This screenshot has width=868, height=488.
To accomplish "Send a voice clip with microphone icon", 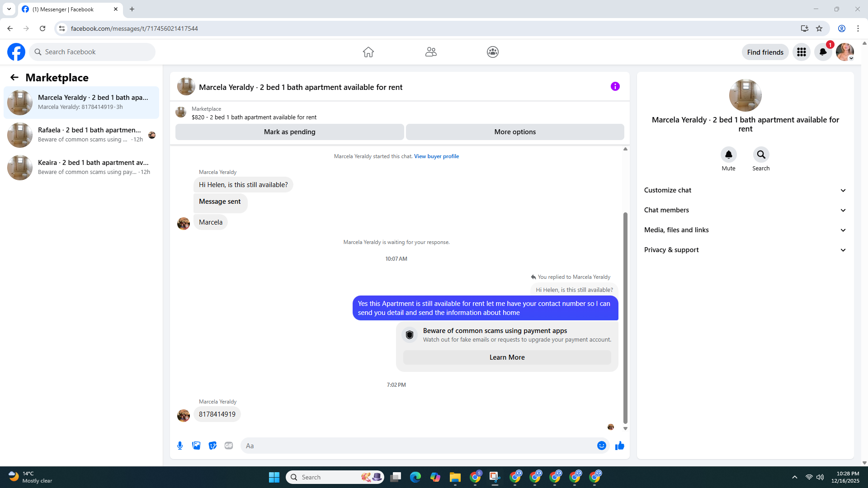I will (180, 446).
